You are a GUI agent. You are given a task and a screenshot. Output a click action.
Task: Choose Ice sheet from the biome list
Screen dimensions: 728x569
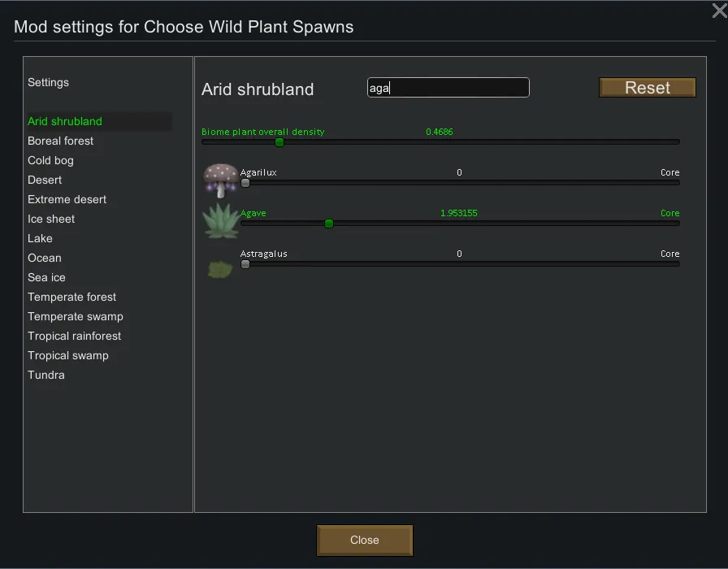[51, 219]
